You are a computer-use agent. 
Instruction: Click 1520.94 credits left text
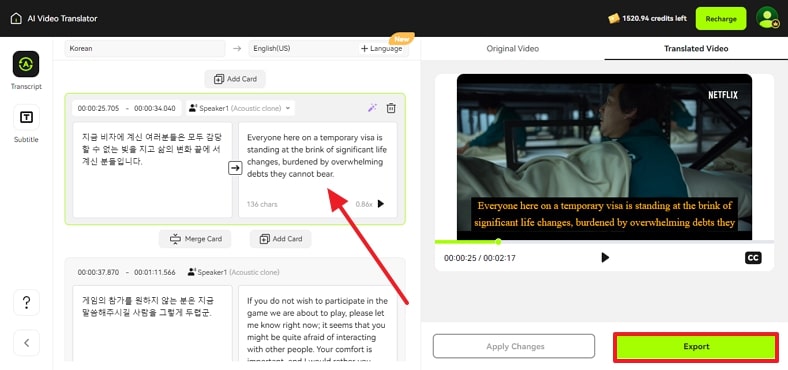[654, 19]
